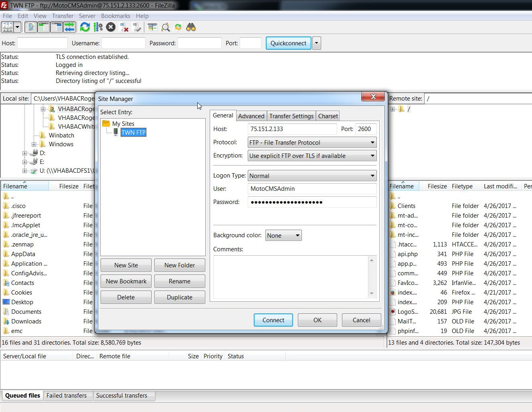This screenshot has width=532, height=412.
Task: Open the Protocol dropdown
Action: [x=312, y=142]
